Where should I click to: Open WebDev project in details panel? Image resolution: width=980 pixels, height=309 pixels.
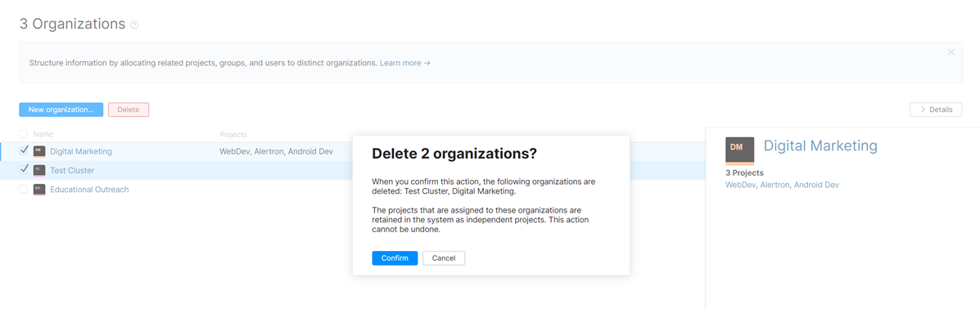[740, 185]
